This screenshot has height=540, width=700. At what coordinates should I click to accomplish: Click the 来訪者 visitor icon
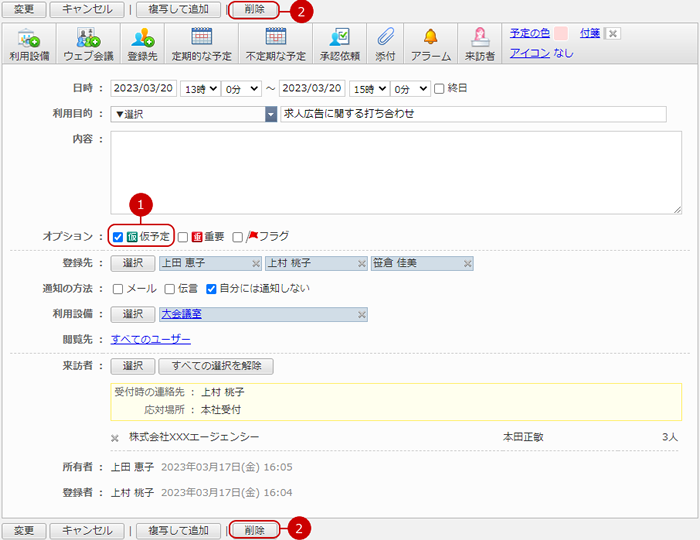479,39
